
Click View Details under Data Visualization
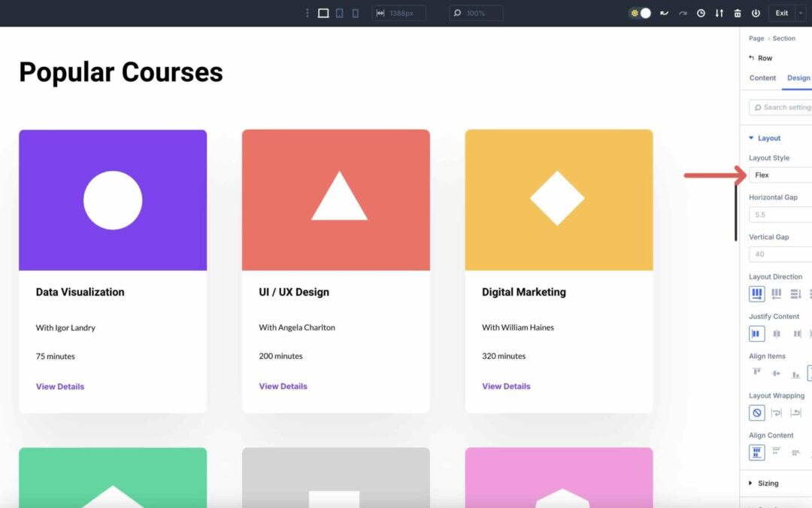tap(60, 386)
